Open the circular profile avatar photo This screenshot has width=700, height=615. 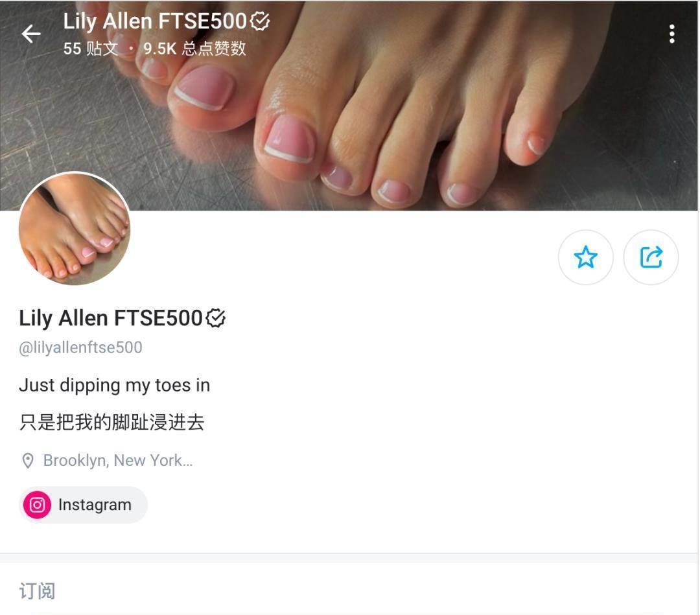pos(75,229)
